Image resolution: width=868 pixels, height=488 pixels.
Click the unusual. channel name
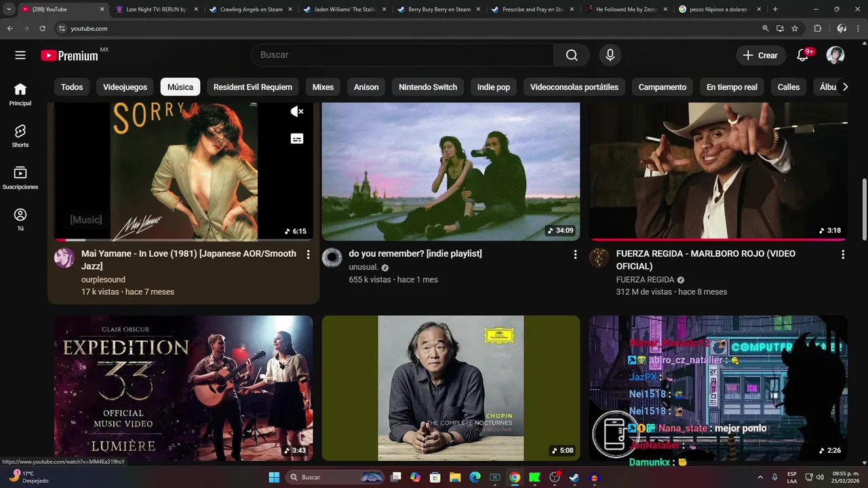point(363,267)
